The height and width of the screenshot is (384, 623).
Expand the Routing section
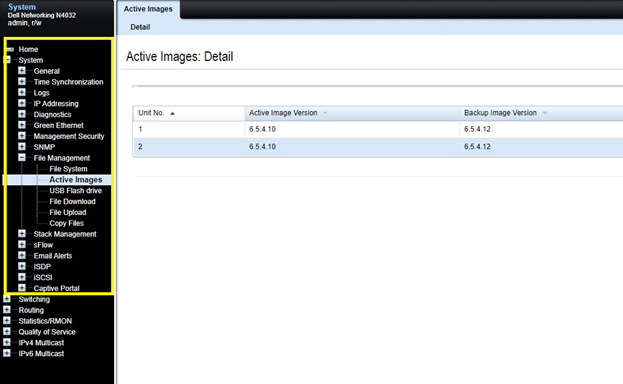[7, 310]
